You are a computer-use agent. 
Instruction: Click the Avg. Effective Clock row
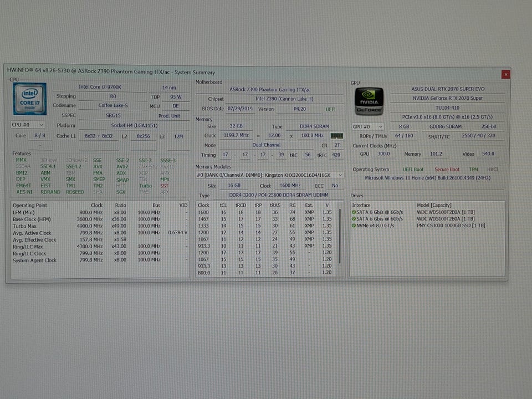coord(100,240)
